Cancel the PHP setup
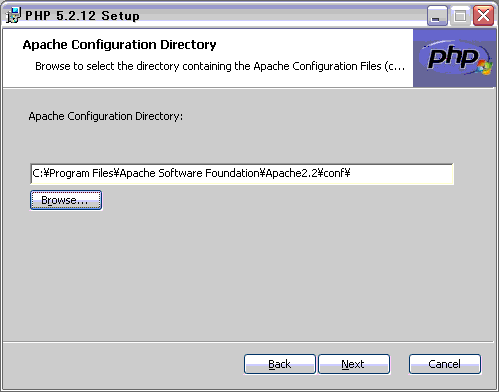 (445, 364)
